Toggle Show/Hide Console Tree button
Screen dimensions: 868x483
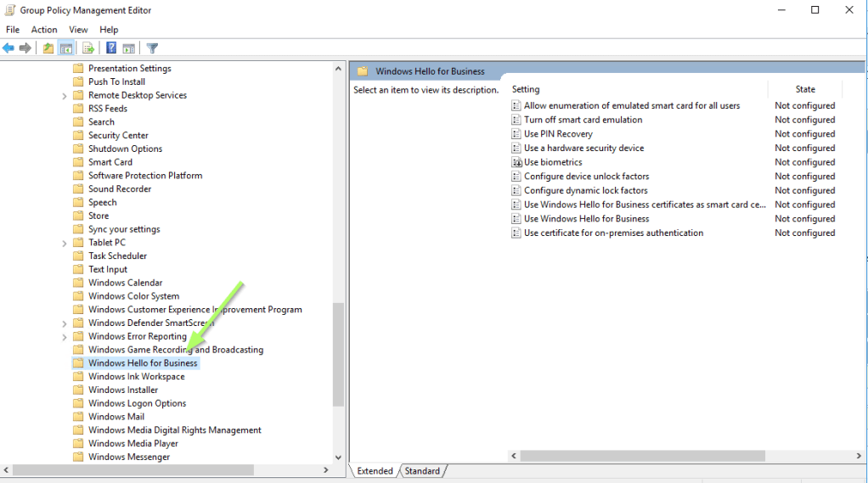pos(65,48)
